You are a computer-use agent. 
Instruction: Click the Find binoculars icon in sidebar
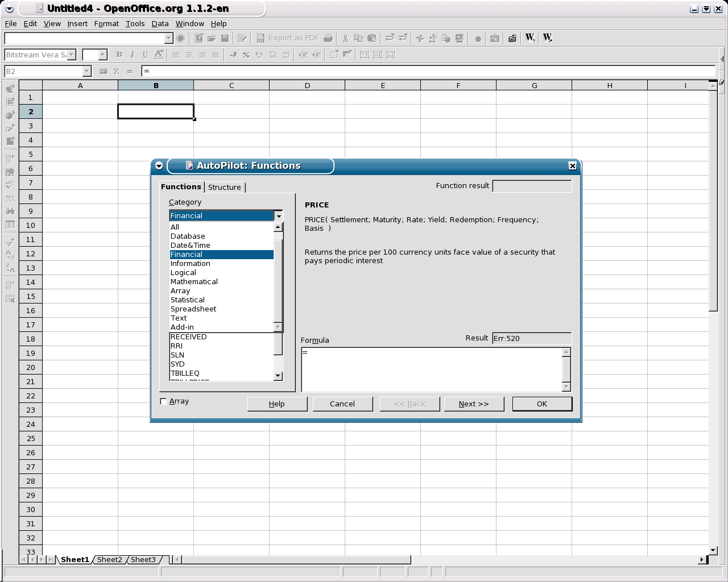[x=10, y=211]
